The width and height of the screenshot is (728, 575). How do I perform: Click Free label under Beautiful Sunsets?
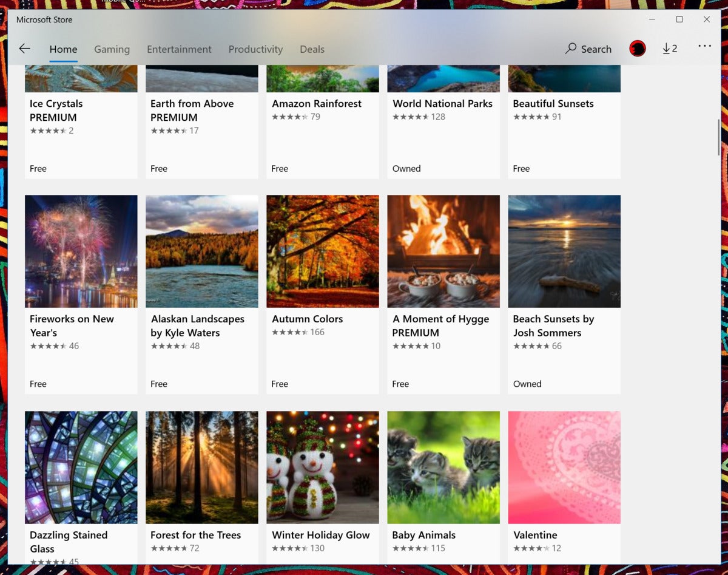[x=521, y=169]
